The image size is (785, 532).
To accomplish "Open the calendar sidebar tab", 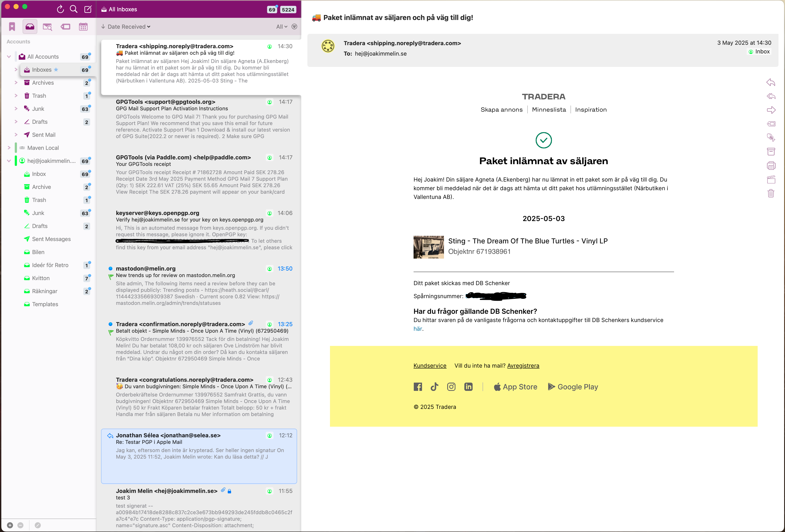I will tap(83, 27).
